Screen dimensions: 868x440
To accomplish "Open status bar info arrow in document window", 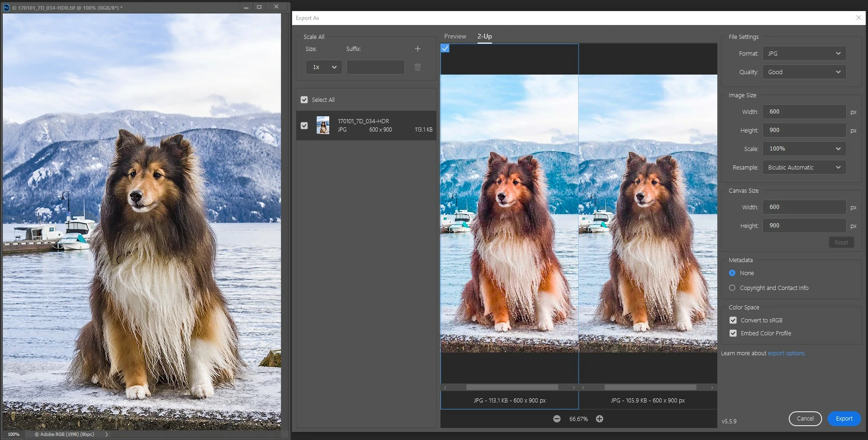I will 107,434.
